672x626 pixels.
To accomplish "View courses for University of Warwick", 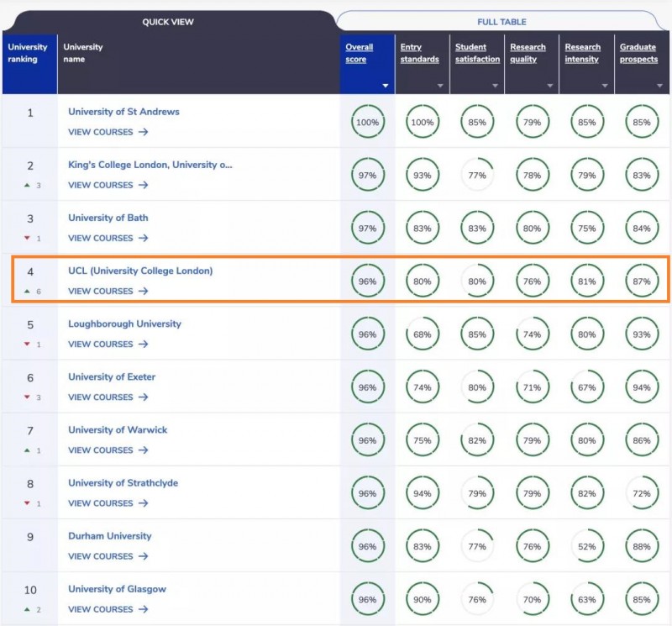I will pyautogui.click(x=108, y=450).
